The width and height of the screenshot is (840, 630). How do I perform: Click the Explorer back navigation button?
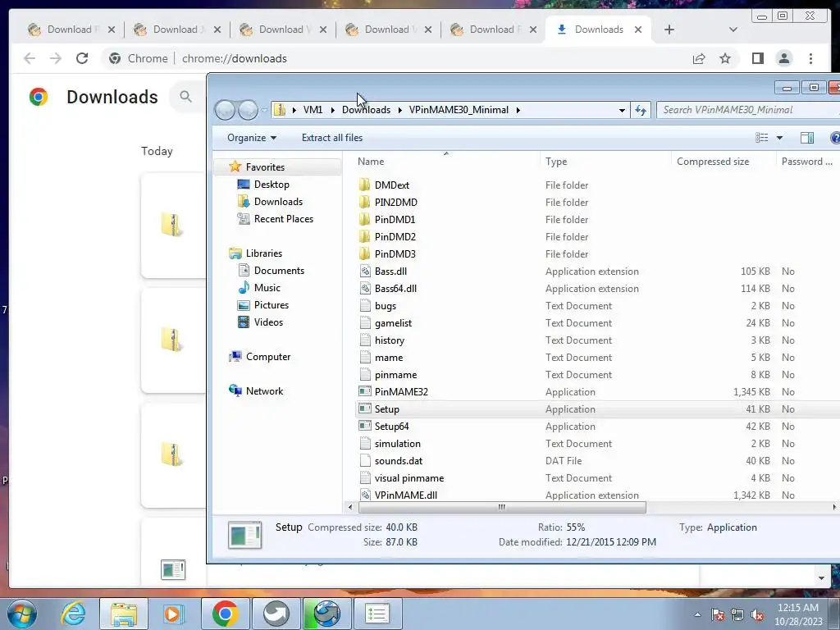(225, 110)
